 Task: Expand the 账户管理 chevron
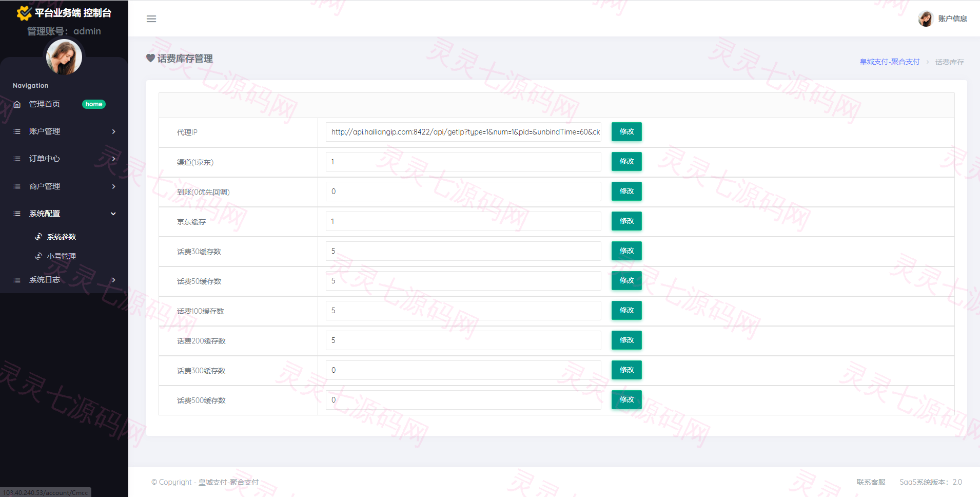113,131
